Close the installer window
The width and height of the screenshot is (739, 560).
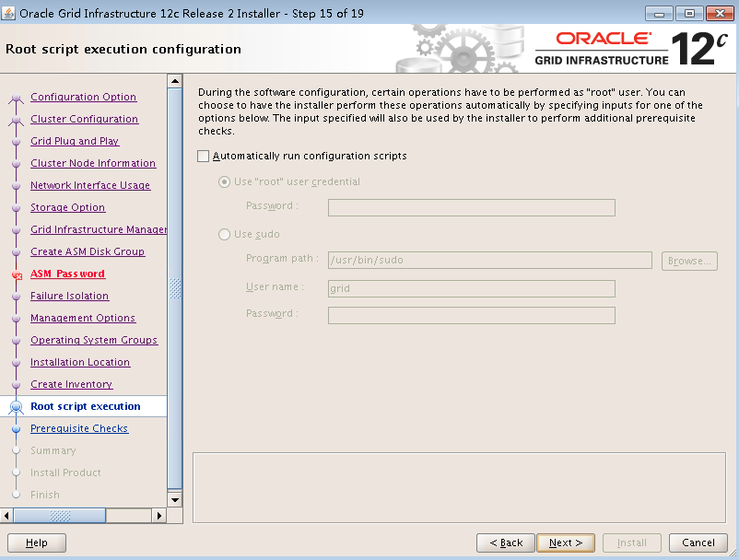[x=720, y=14]
